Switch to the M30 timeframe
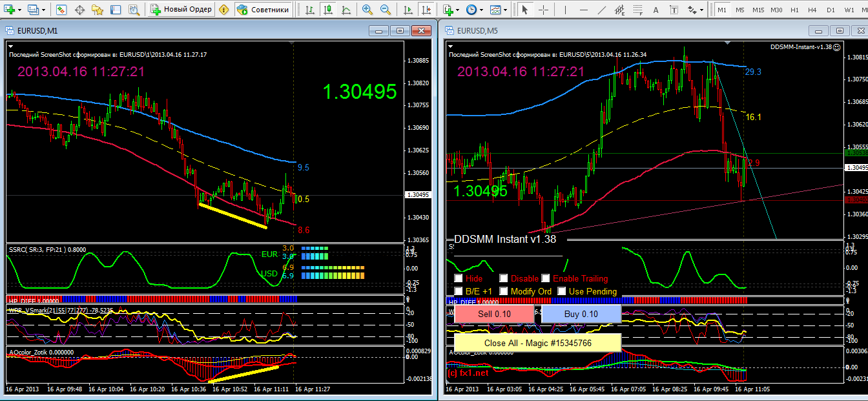868x401 pixels. 777,10
